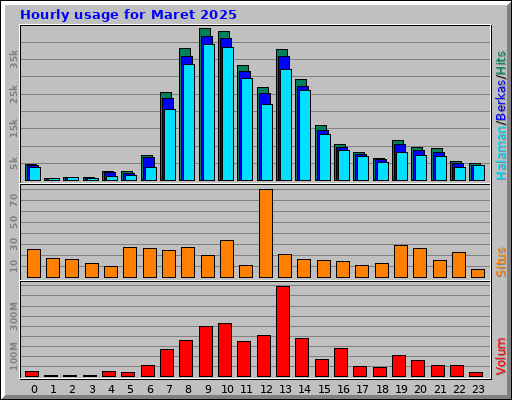
Task: Click the 'Halaman' legend label
Action: coord(501,152)
